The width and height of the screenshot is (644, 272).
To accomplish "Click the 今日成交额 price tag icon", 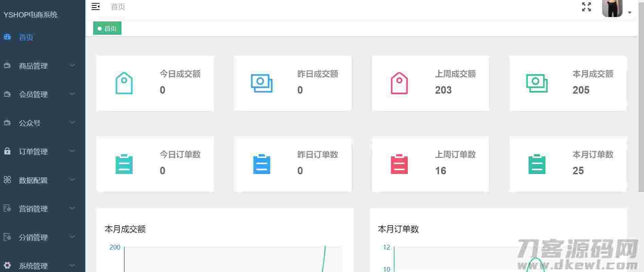I will coord(124,83).
